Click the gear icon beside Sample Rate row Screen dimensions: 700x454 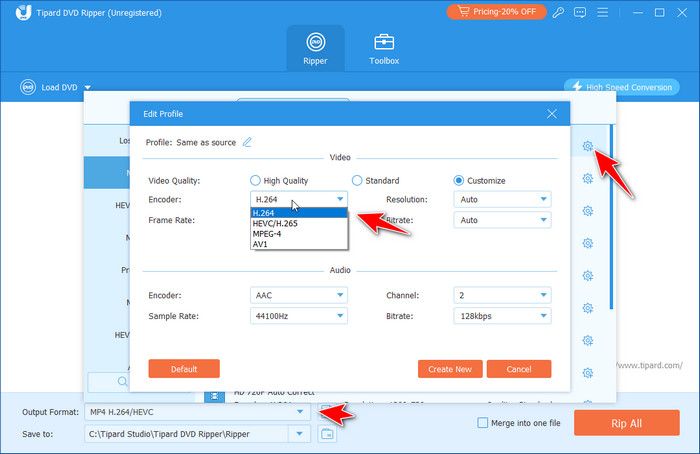588,308
